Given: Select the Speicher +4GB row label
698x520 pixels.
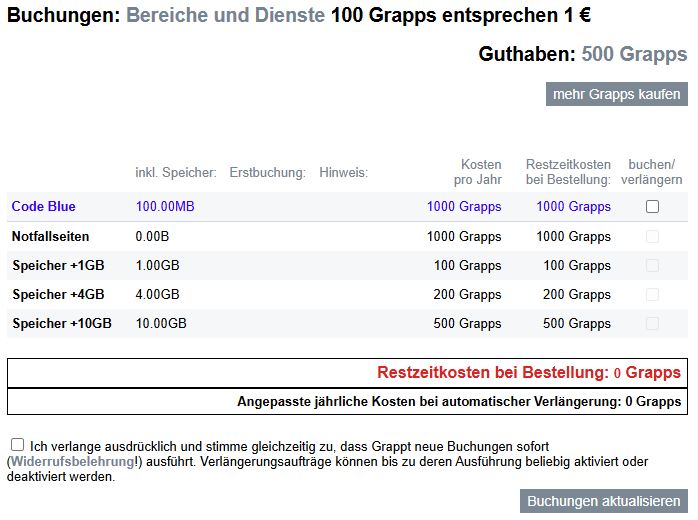Looking at the screenshot, I should (58, 295).
